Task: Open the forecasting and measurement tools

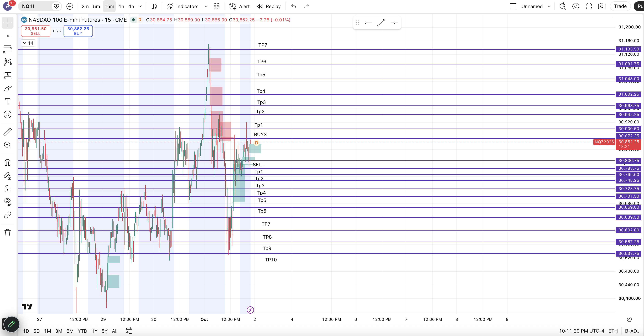Action: click(8, 75)
